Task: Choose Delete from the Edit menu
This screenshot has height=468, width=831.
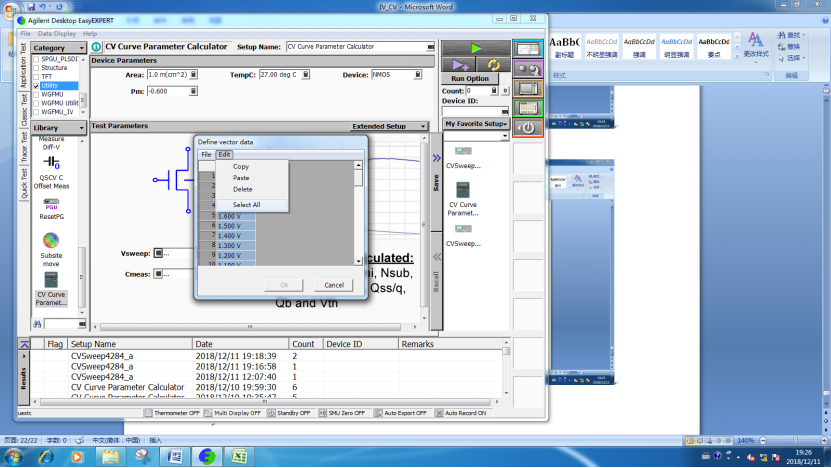Action: click(242, 189)
